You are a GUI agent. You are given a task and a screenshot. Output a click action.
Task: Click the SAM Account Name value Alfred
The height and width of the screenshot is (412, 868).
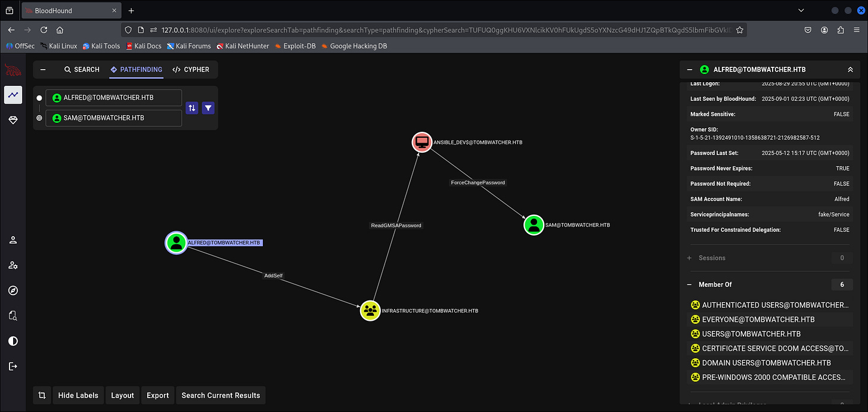click(x=842, y=199)
